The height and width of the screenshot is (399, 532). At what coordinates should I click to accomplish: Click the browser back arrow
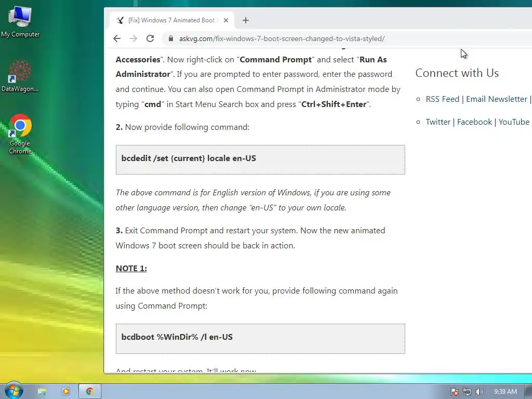coord(117,38)
